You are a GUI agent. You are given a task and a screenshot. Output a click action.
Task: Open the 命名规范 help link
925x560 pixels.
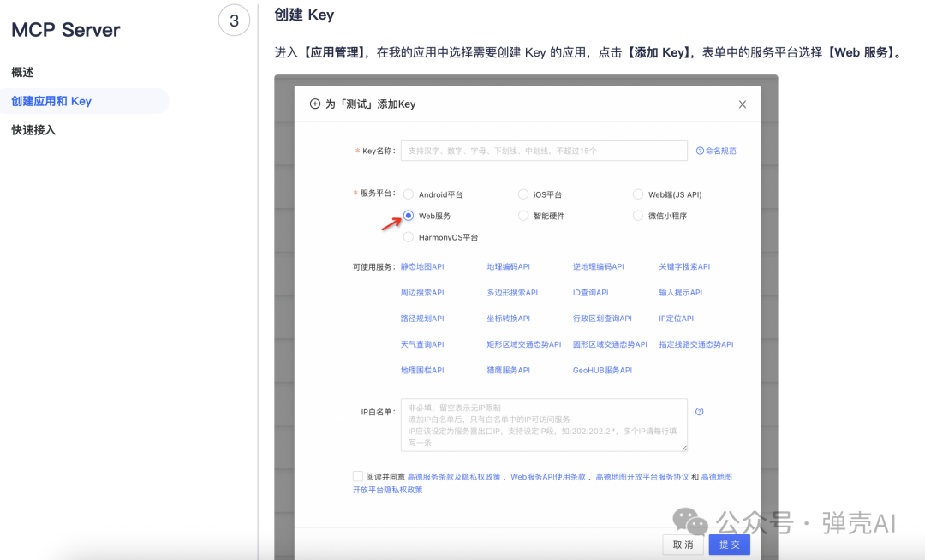[x=716, y=151]
